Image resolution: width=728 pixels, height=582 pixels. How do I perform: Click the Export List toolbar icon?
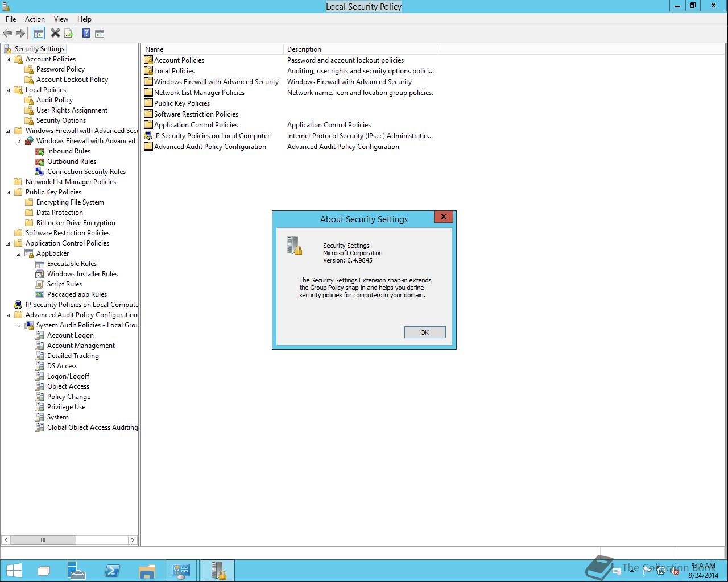[x=69, y=34]
